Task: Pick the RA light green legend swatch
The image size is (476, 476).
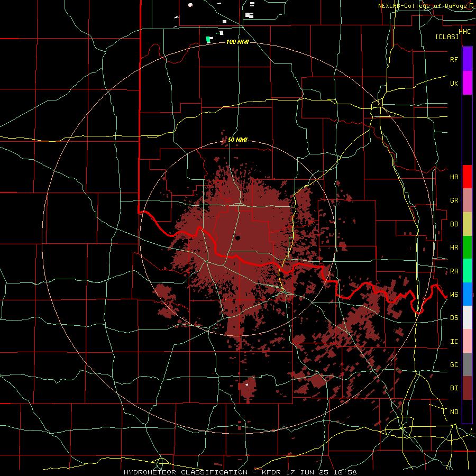Action: [x=467, y=271]
